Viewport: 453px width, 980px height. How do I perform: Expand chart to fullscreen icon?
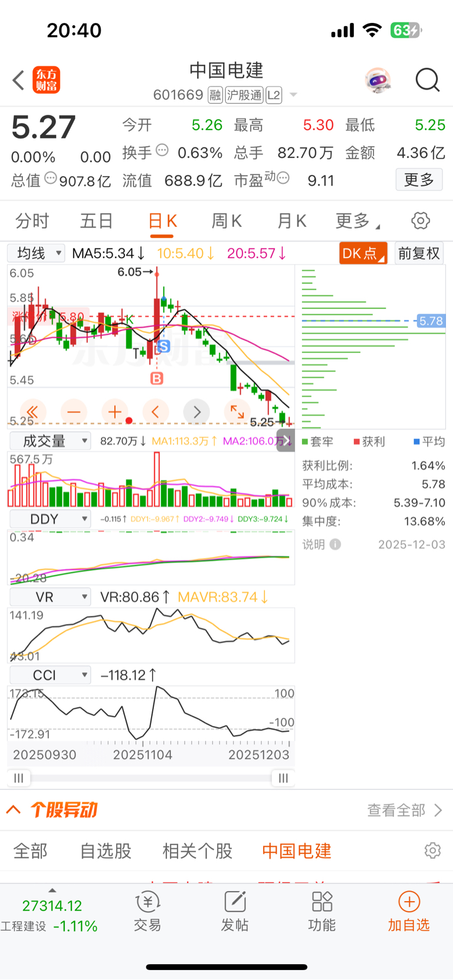click(x=237, y=412)
